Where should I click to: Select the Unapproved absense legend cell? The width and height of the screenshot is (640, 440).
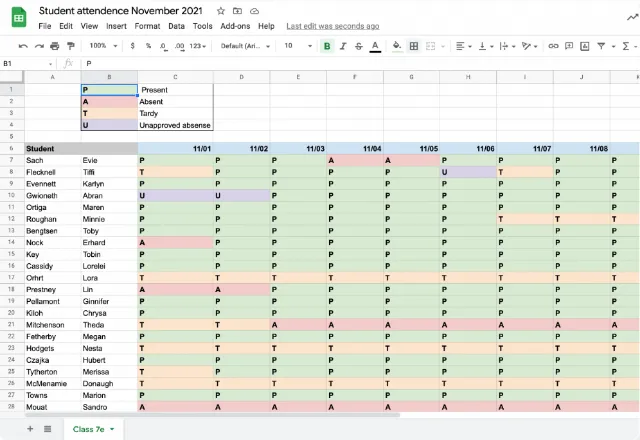pos(175,125)
